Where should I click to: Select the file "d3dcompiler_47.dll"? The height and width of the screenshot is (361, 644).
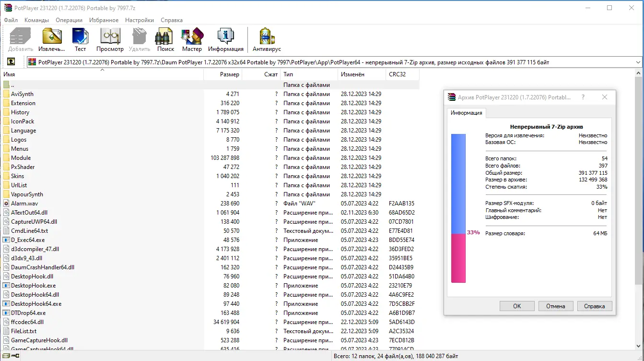point(35,249)
